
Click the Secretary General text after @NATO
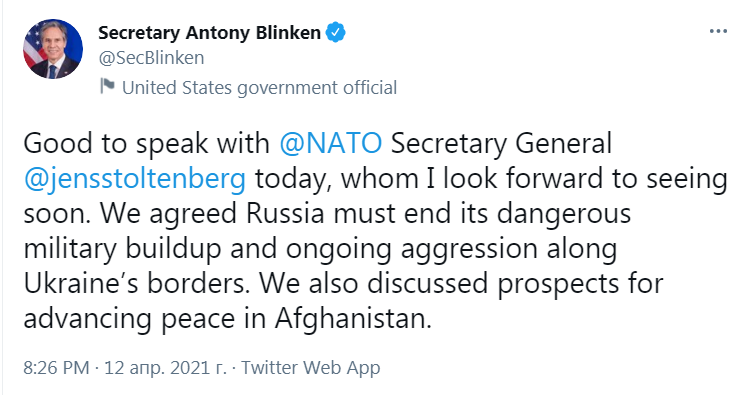(501, 144)
